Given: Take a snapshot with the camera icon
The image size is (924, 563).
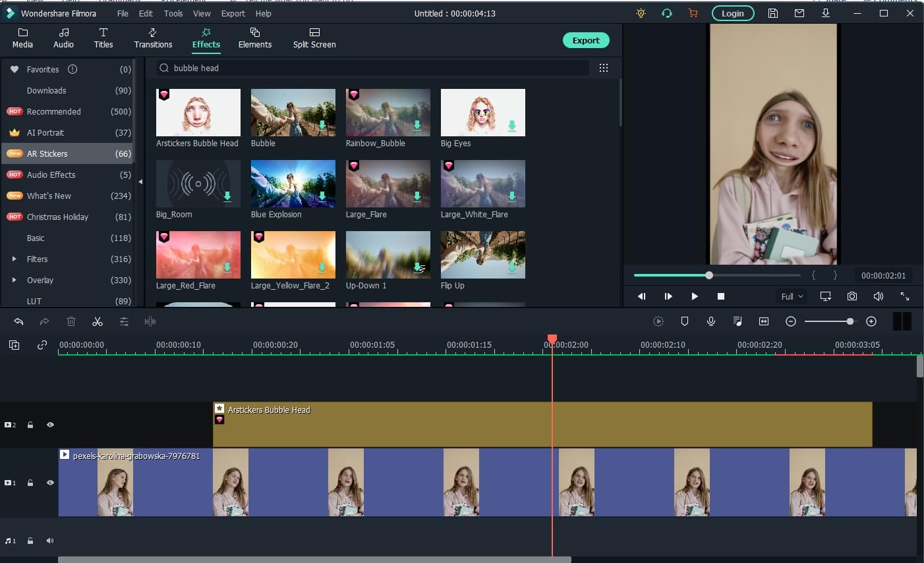Looking at the screenshot, I should click(x=852, y=296).
